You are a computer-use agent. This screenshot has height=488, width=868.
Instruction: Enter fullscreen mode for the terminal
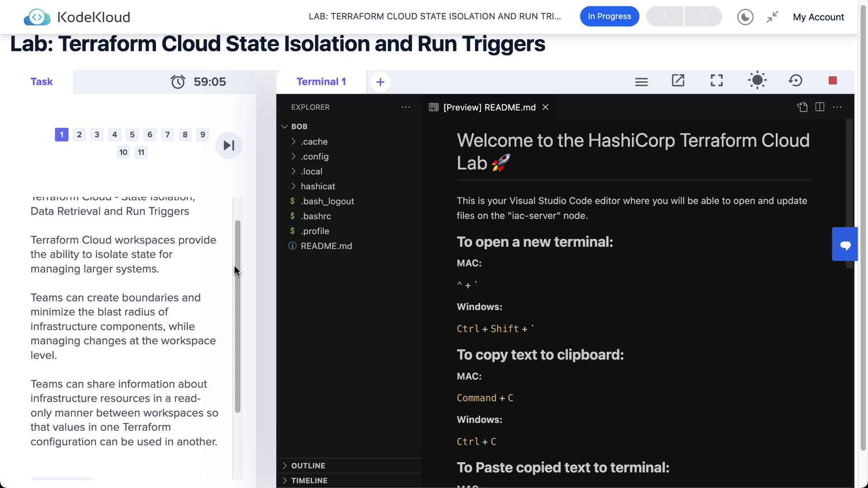coord(717,81)
